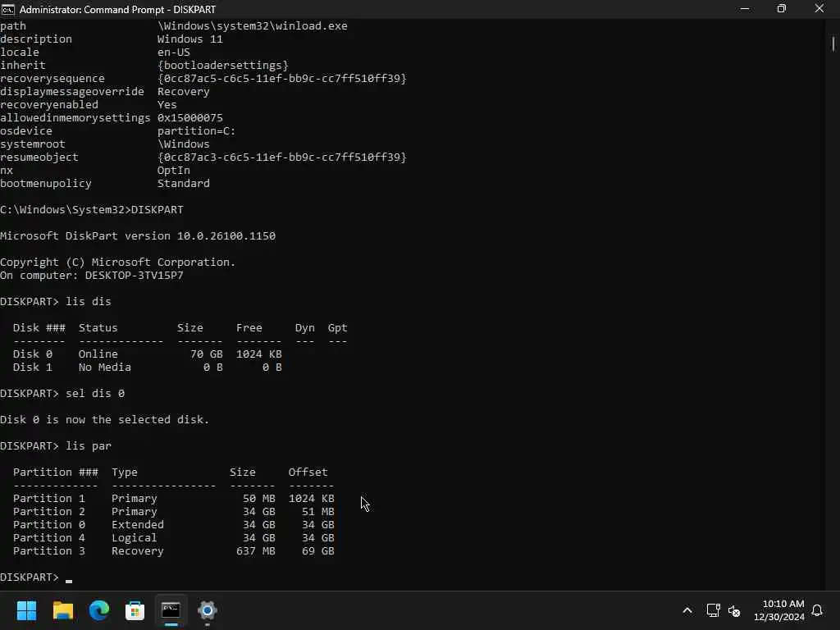Click the '{bootloadersettings}' inherit value
Image resolution: width=840 pixels, height=630 pixels.
[223, 66]
